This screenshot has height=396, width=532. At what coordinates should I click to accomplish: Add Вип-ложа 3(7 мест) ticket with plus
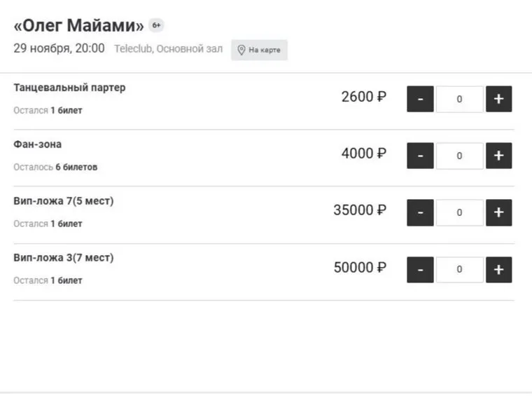click(498, 269)
